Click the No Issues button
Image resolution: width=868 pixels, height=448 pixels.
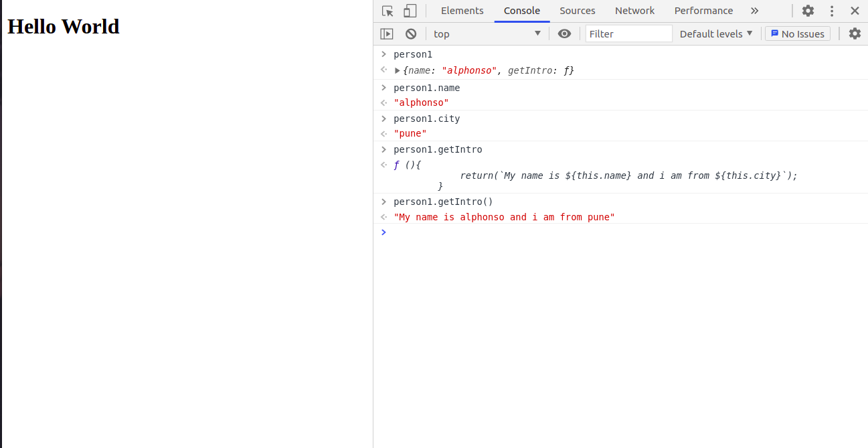pyautogui.click(x=797, y=33)
